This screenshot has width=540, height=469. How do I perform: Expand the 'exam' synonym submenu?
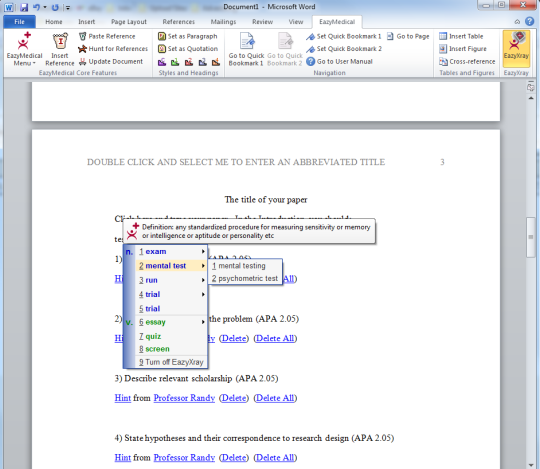[x=172, y=252]
